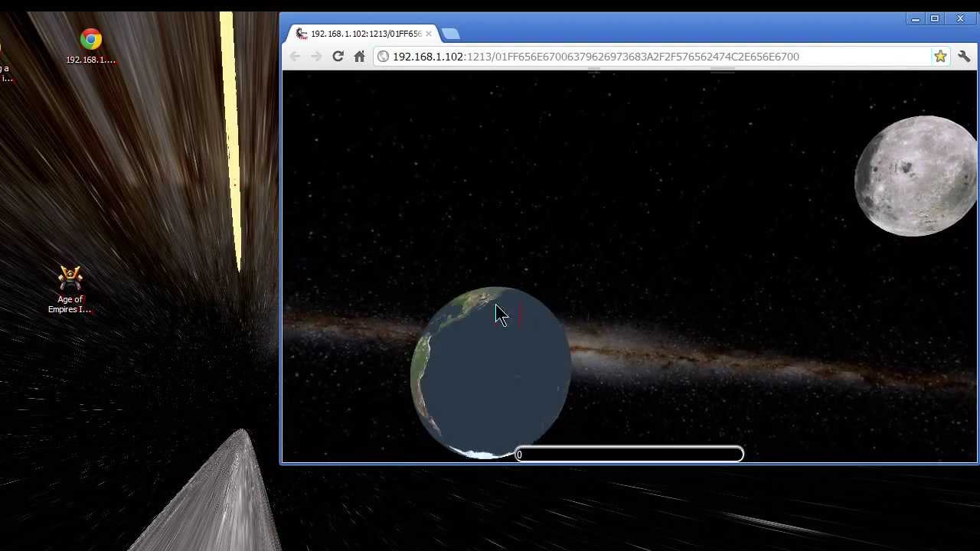This screenshot has width=980, height=551.
Task: Select the Chrome 192.168.1 desktop shortcut
Action: [x=90, y=47]
